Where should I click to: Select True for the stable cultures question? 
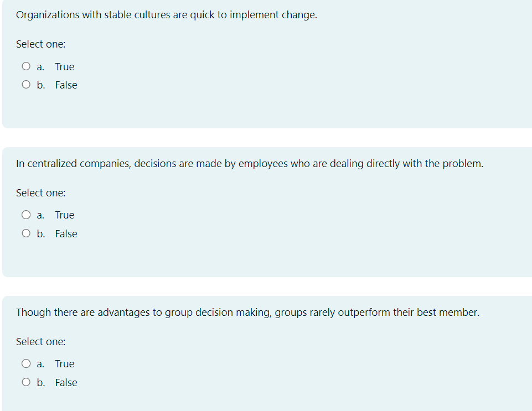(x=26, y=66)
